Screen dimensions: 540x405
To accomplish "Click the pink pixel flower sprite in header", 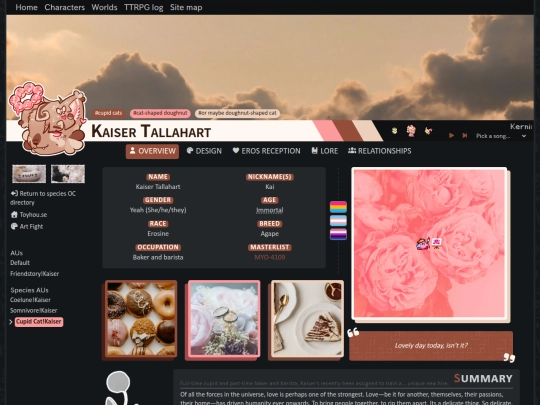I will pyautogui.click(x=411, y=131).
